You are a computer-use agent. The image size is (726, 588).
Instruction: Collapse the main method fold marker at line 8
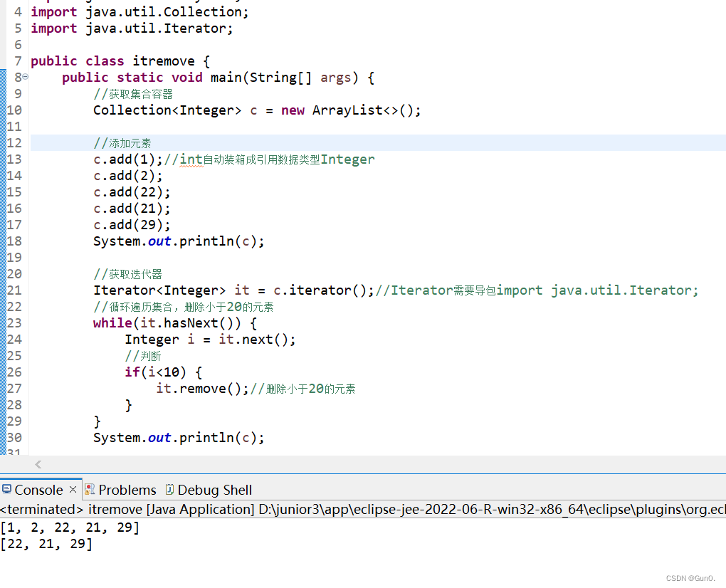(26, 77)
